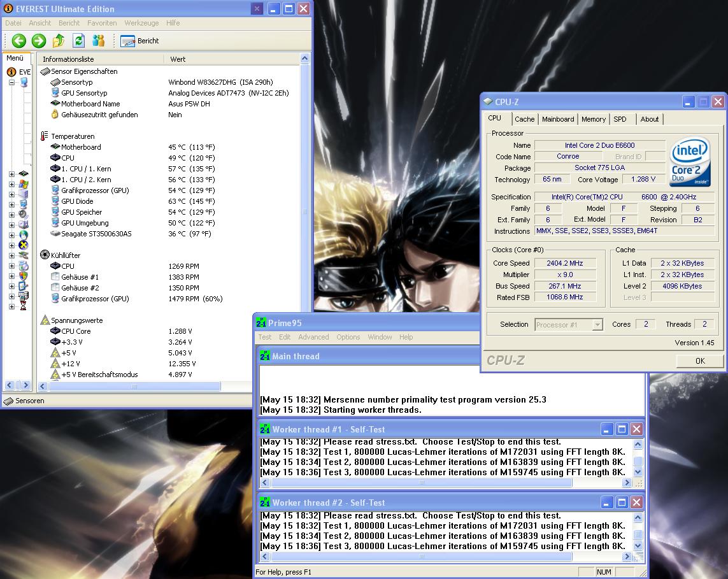Image resolution: width=728 pixels, height=579 pixels.
Task: Select the Server tower icon in left tree
Action: 23,194
